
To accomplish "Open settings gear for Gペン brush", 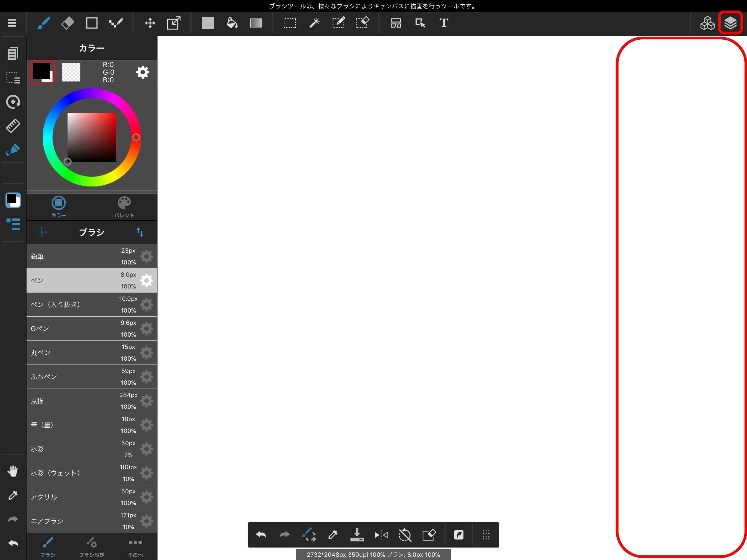I will [147, 328].
